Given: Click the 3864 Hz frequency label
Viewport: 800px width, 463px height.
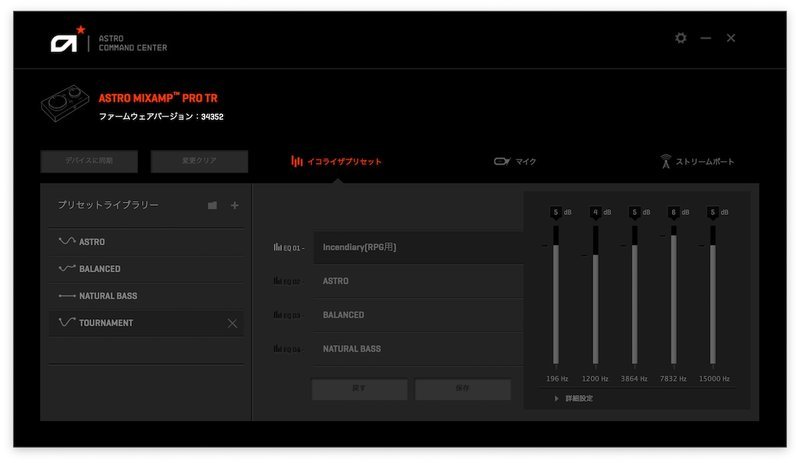Looking at the screenshot, I should click(634, 379).
